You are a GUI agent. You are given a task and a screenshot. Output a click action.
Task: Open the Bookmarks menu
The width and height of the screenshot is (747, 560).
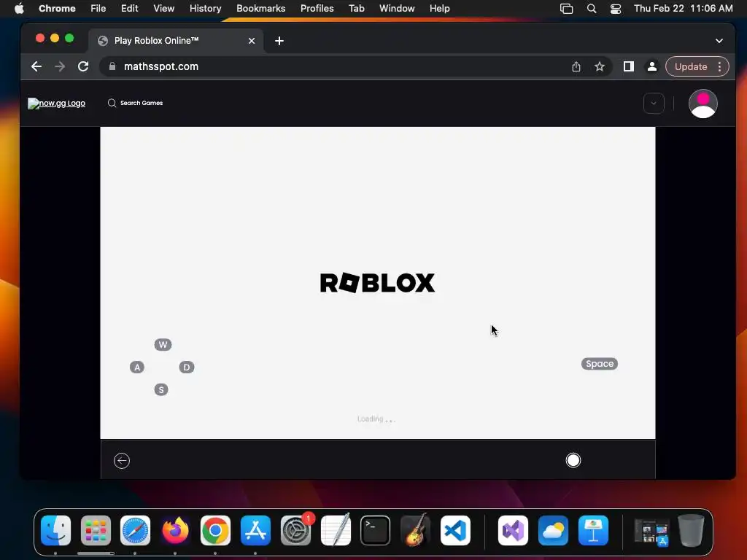[260, 9]
